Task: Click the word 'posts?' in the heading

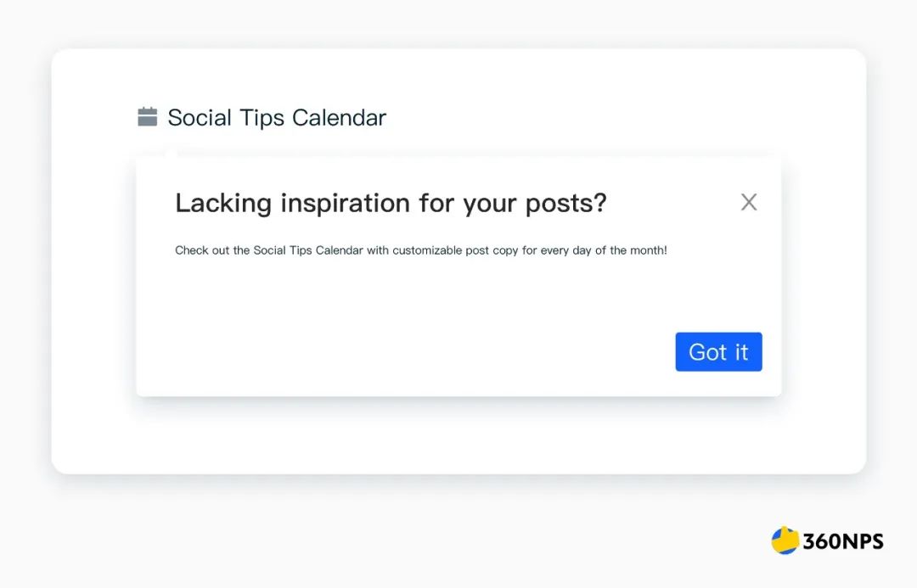Action: coord(566,204)
